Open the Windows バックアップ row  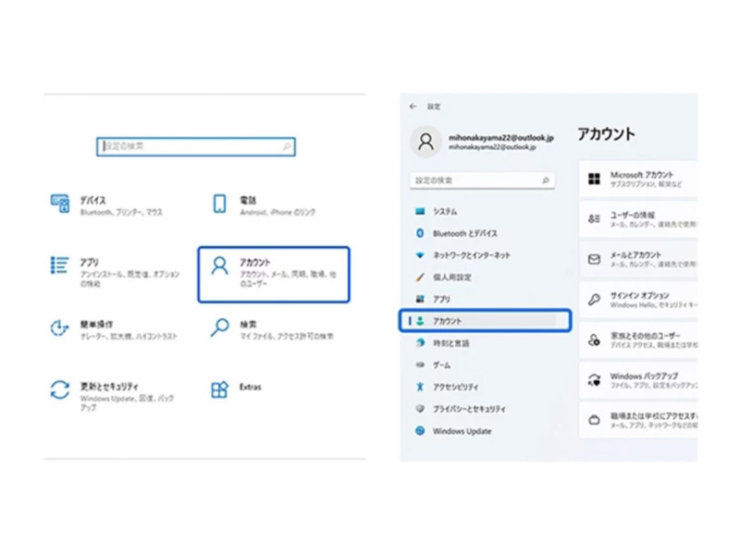638,379
